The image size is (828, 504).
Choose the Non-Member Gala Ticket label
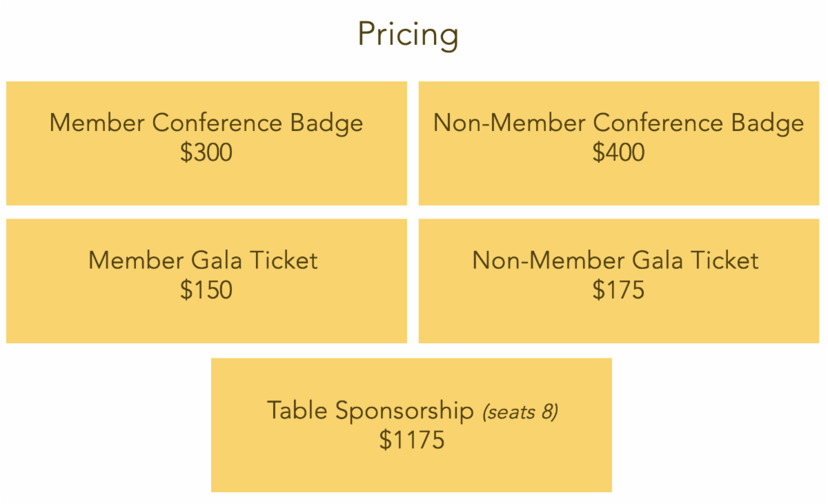pyautogui.click(x=615, y=260)
